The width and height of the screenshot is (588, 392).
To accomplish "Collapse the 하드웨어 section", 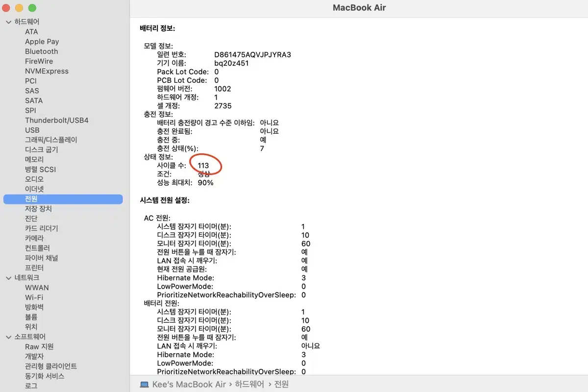I will point(8,22).
